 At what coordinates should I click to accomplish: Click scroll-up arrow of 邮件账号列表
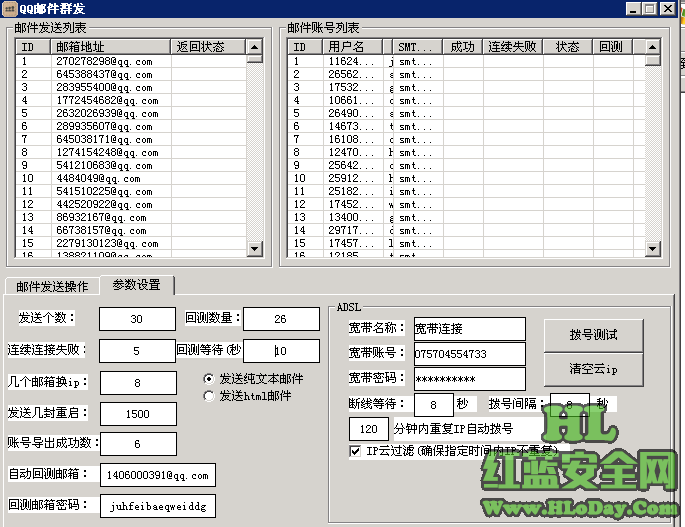click(652, 47)
